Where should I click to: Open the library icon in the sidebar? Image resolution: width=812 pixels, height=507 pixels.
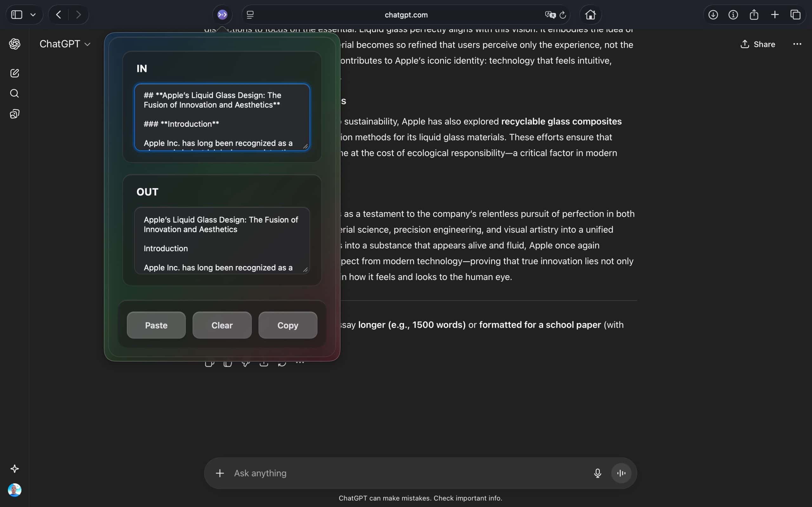15,114
